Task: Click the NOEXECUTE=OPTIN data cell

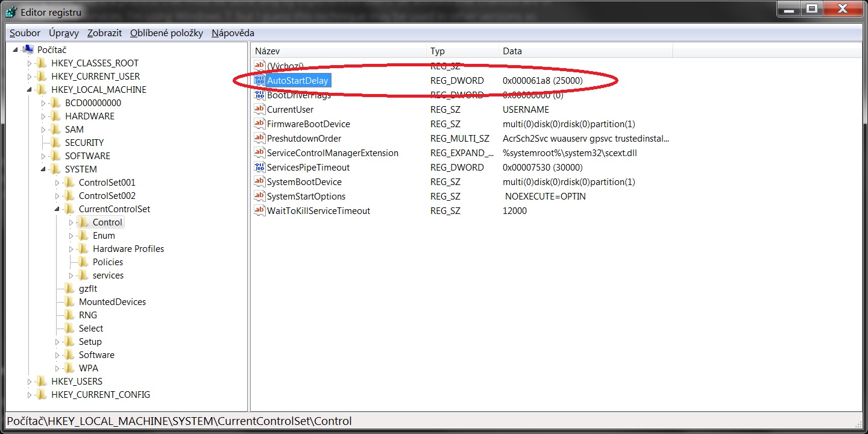Action: tap(546, 196)
